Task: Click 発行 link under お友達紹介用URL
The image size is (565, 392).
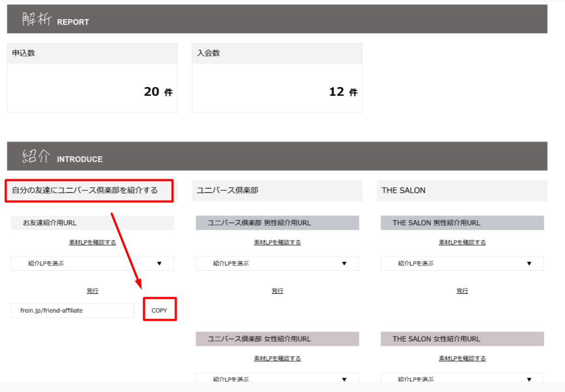Action: (x=93, y=291)
